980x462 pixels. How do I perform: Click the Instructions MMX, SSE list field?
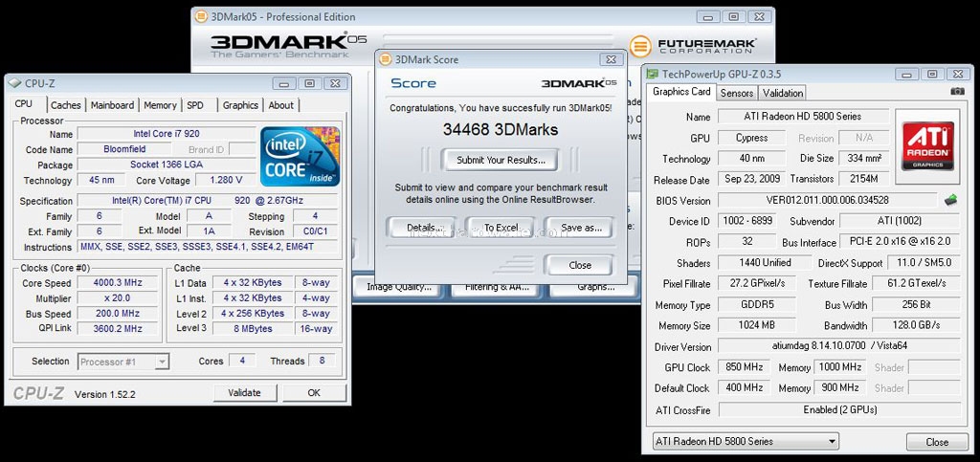(x=208, y=247)
